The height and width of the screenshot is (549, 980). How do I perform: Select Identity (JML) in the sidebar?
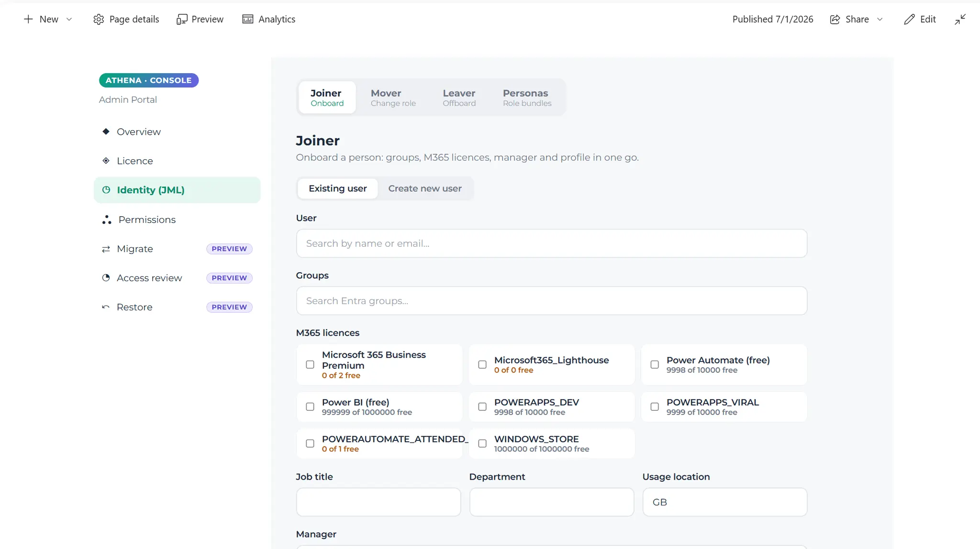177,190
